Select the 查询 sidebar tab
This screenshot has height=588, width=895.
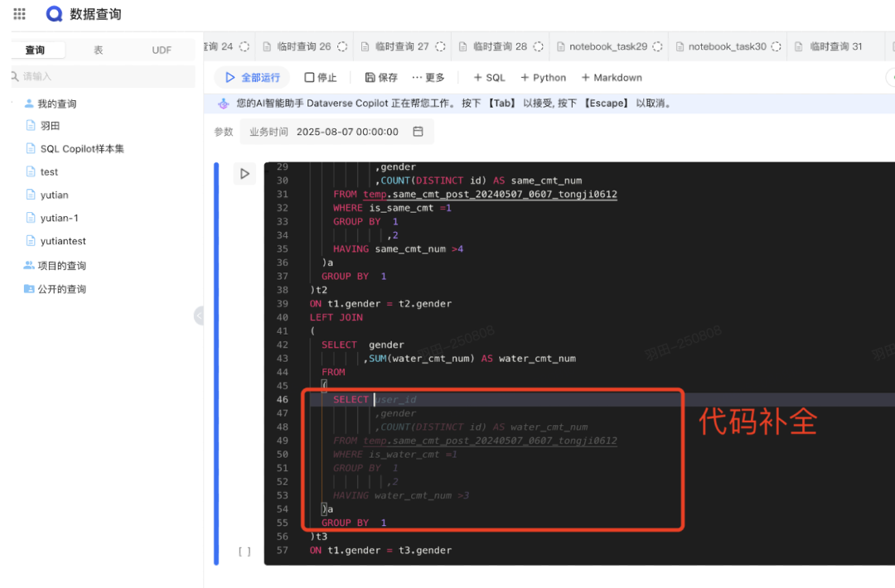tap(35, 51)
